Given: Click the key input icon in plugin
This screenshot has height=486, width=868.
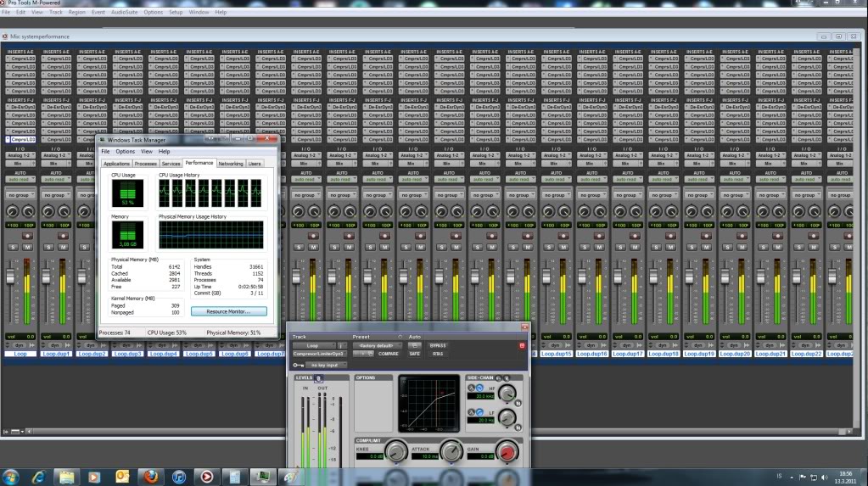Looking at the screenshot, I should click(x=299, y=365).
